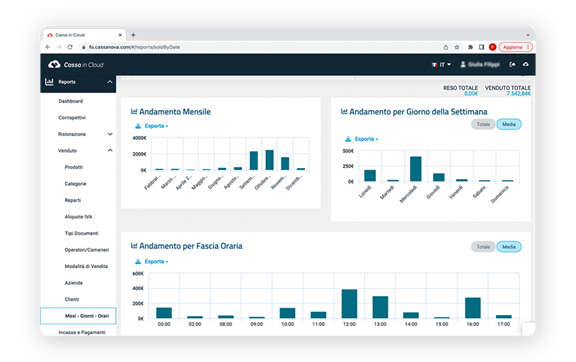Open Esporta dropdown for Andamento Mensile
This screenshot has height=362, width=576.
[156, 126]
